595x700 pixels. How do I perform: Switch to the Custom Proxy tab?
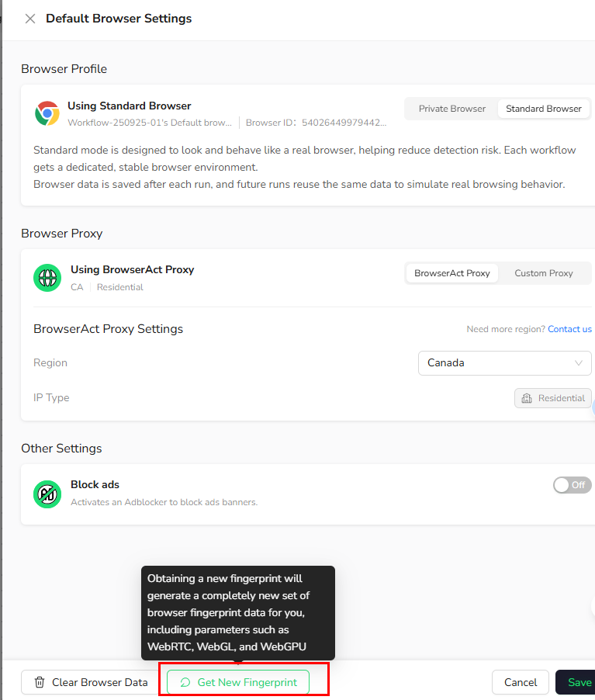543,273
